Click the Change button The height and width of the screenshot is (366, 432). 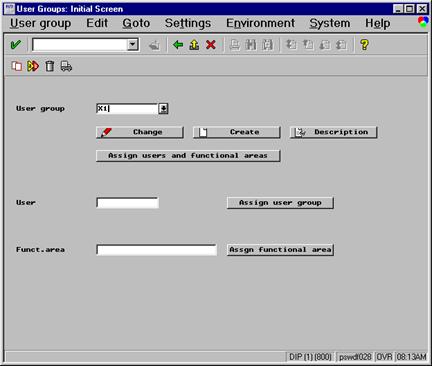click(x=140, y=132)
